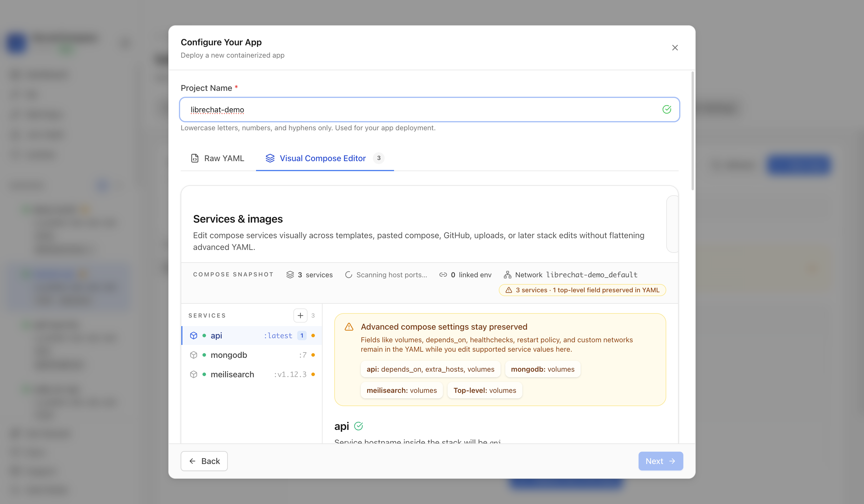864x504 pixels.
Task: Click the Scanning host ports spinner icon
Action: 348,275
